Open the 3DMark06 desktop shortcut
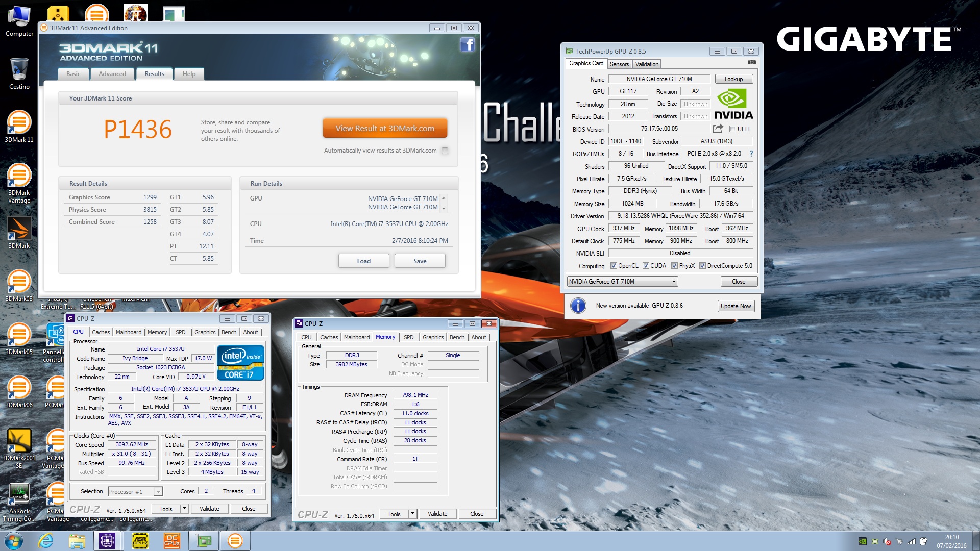The height and width of the screenshot is (551, 980). pyautogui.click(x=19, y=392)
